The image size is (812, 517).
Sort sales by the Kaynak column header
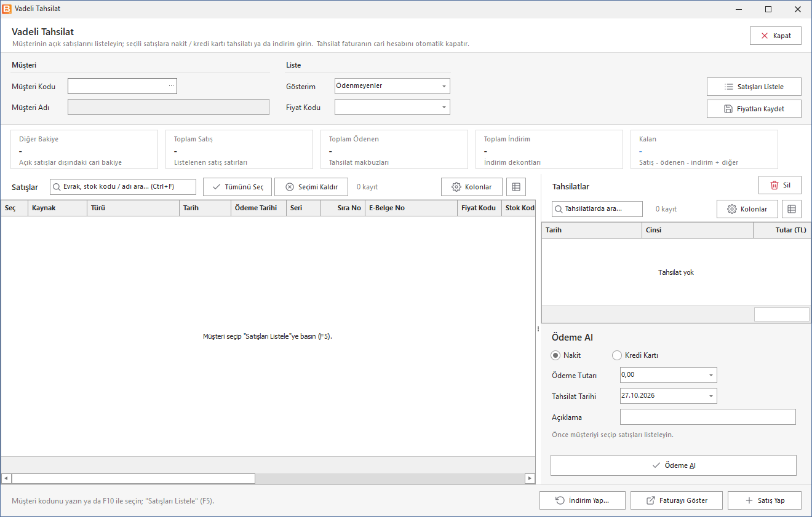pyautogui.click(x=58, y=208)
